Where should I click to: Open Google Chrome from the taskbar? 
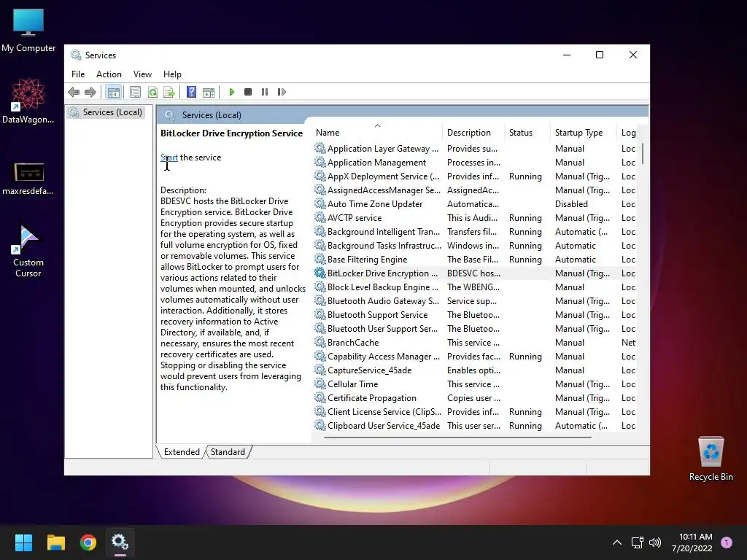tap(88, 542)
